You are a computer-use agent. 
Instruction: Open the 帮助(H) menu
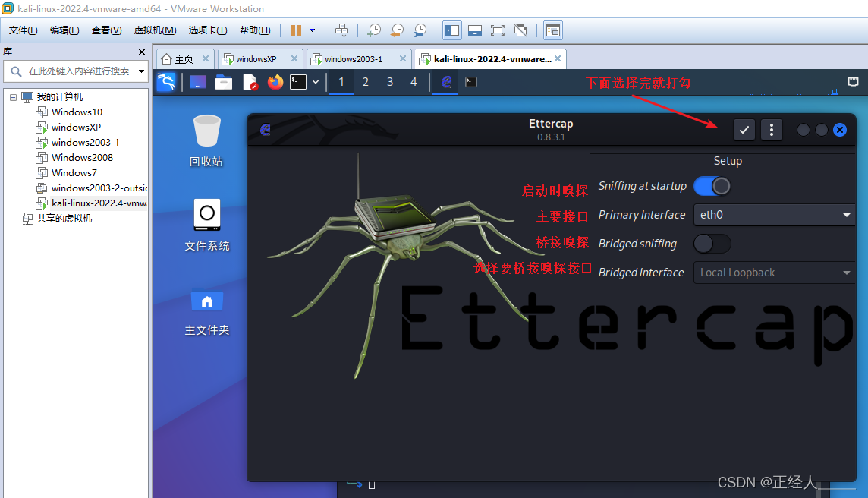255,30
